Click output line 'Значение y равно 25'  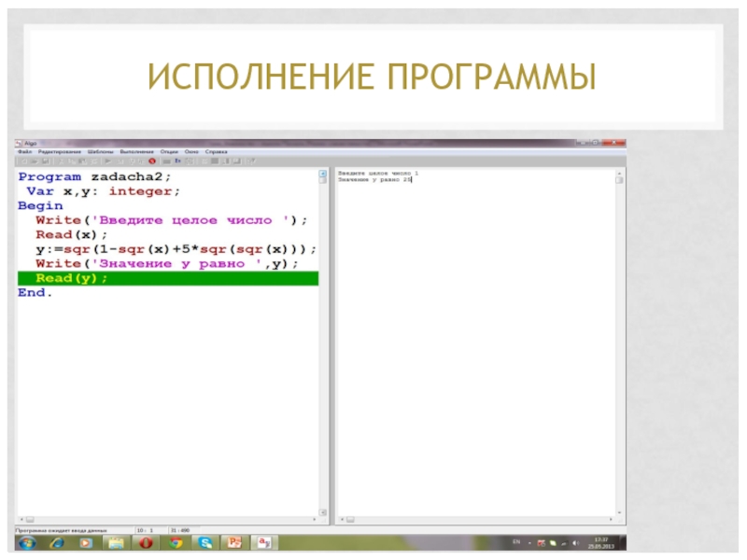coord(374,180)
